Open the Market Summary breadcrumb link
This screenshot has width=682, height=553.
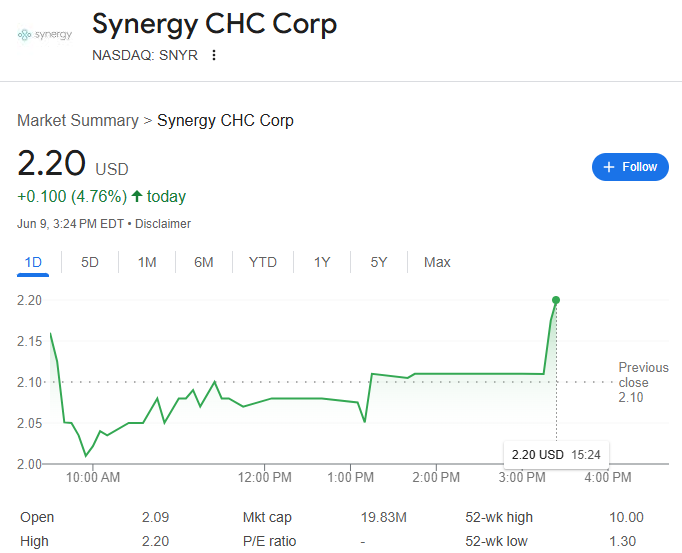78,121
